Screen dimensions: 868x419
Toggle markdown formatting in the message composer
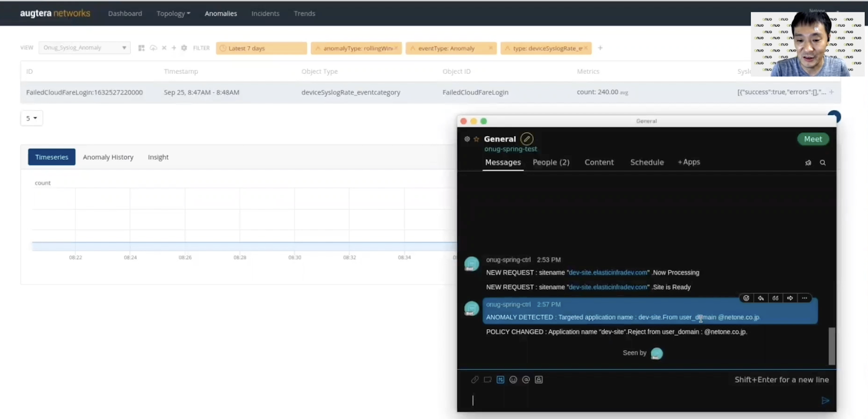tap(500, 379)
